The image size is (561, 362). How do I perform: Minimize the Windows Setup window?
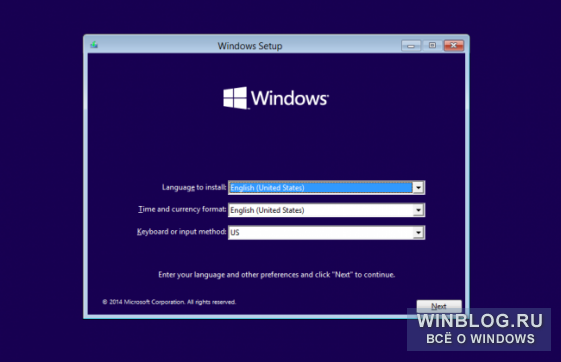(411, 45)
